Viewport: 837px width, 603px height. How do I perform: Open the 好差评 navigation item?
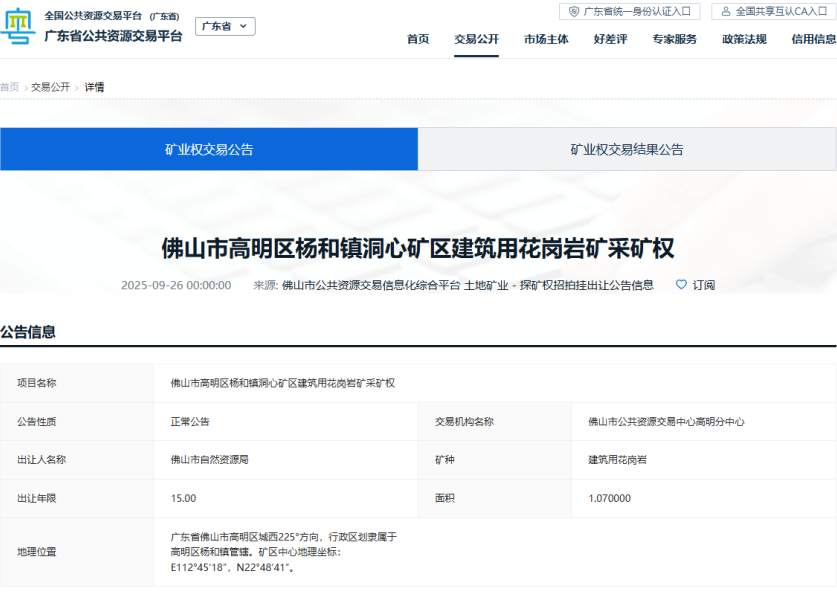pyautogui.click(x=610, y=40)
